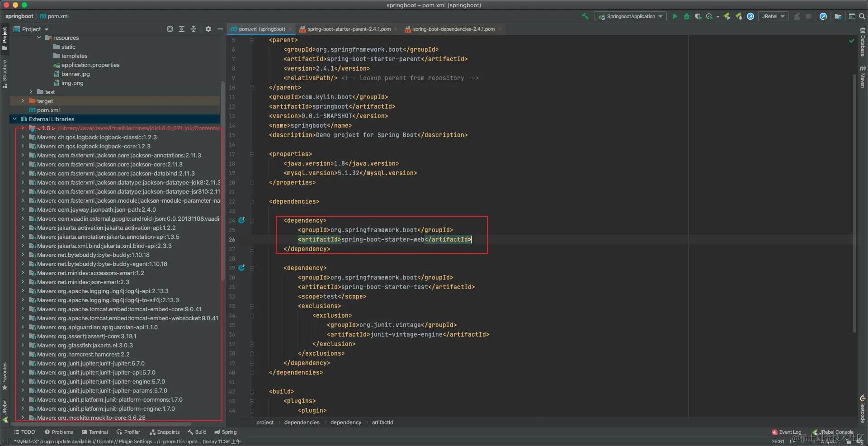The image size is (868, 446).
Task: Expand the target folder
Action: pyautogui.click(x=23, y=101)
